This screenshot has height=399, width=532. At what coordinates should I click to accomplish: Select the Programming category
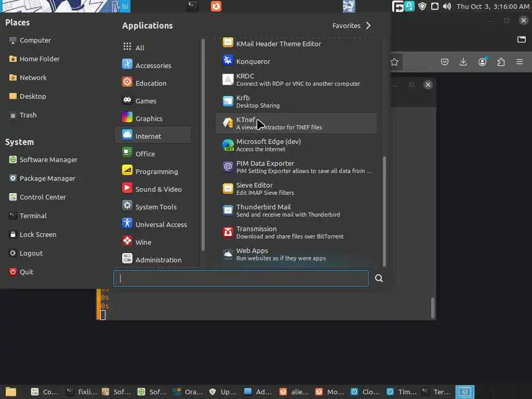153,171
